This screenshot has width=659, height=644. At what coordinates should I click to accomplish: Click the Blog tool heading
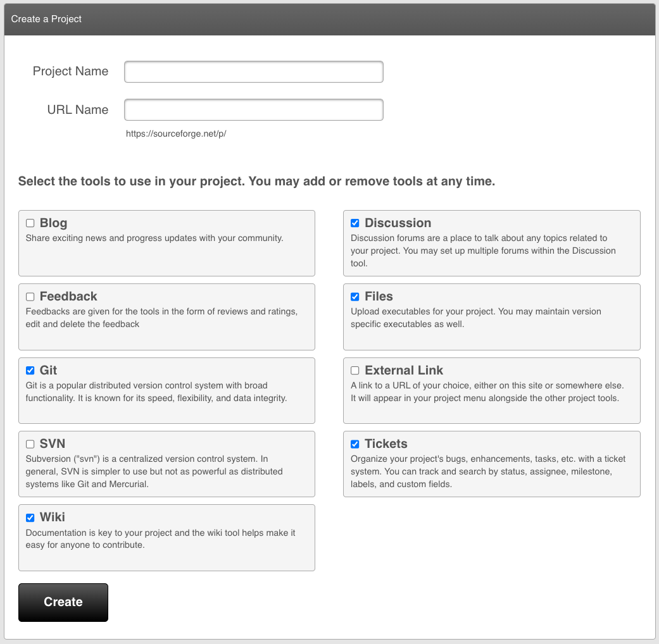[x=53, y=223]
